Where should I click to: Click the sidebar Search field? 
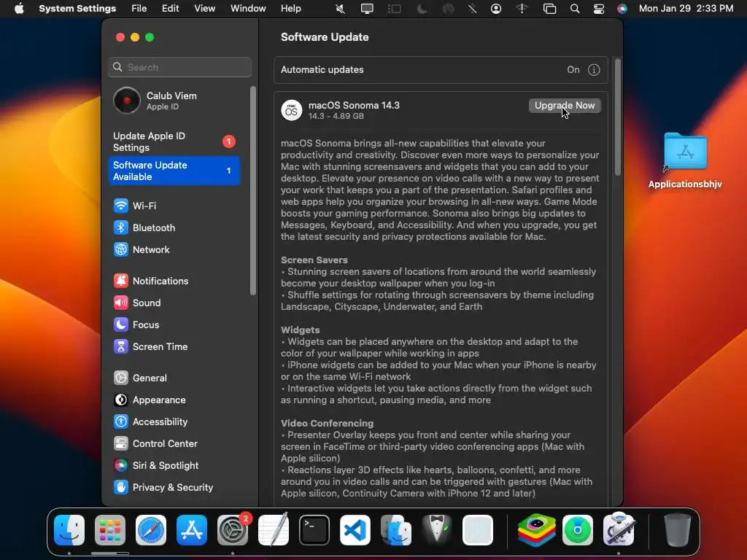pos(179,67)
